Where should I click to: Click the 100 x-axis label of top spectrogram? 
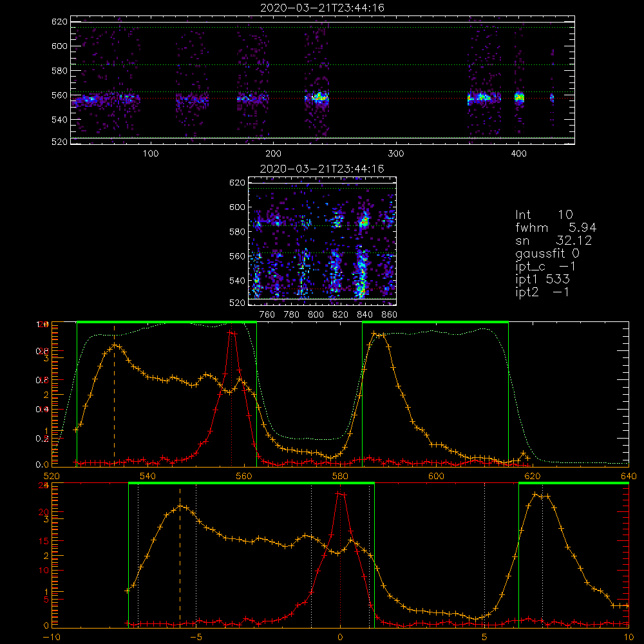click(x=151, y=154)
